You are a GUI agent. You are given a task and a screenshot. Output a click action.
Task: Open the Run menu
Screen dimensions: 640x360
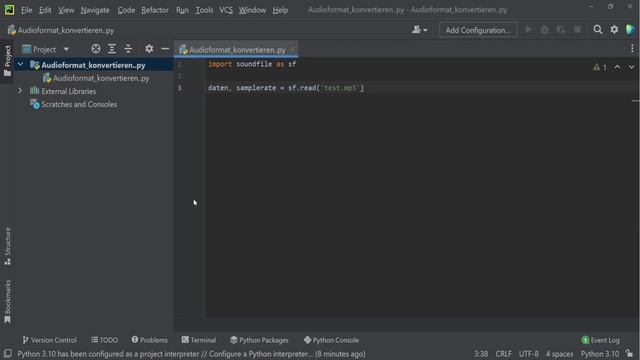182,10
